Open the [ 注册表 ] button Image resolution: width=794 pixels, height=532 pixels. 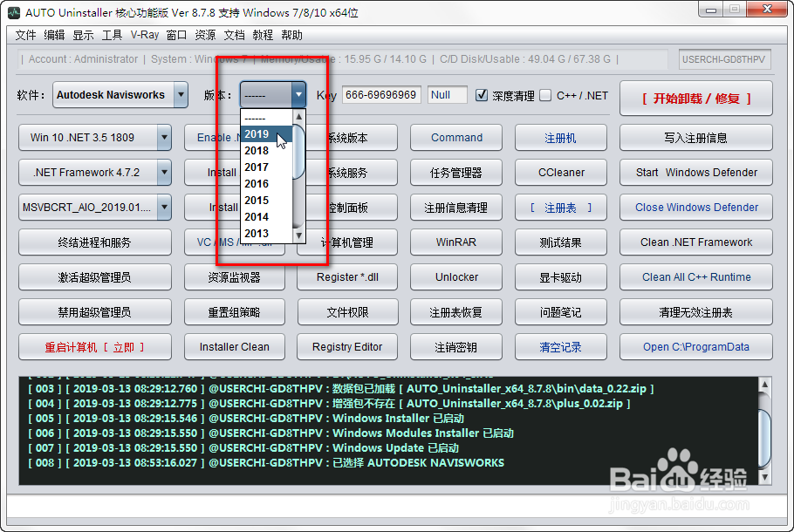pos(560,208)
